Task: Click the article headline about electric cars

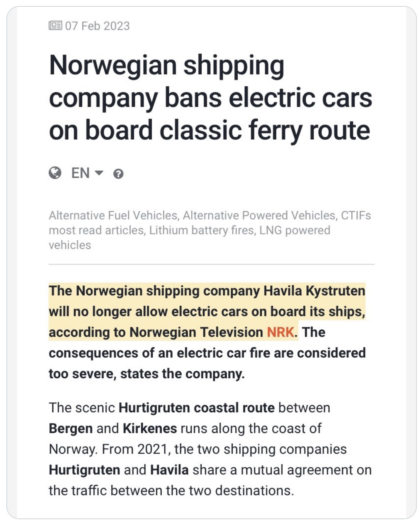Action: [x=210, y=97]
